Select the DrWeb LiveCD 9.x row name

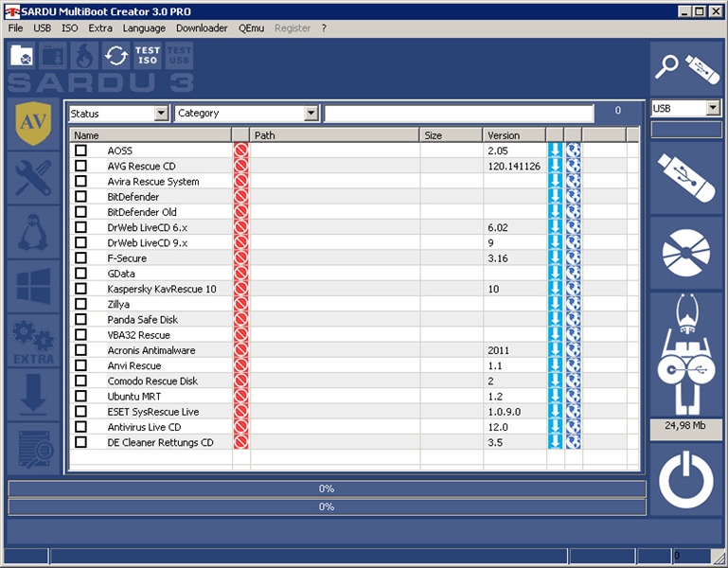pyautogui.click(x=147, y=242)
